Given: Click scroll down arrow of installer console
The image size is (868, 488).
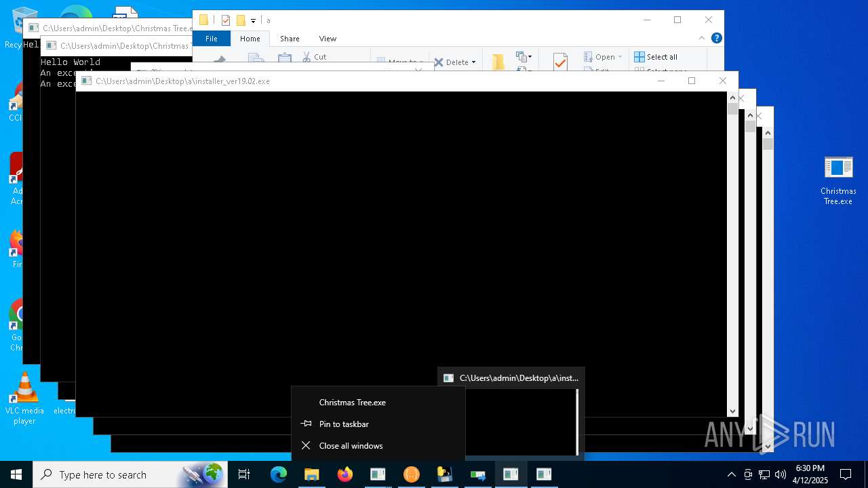Looking at the screenshot, I should coord(732,411).
